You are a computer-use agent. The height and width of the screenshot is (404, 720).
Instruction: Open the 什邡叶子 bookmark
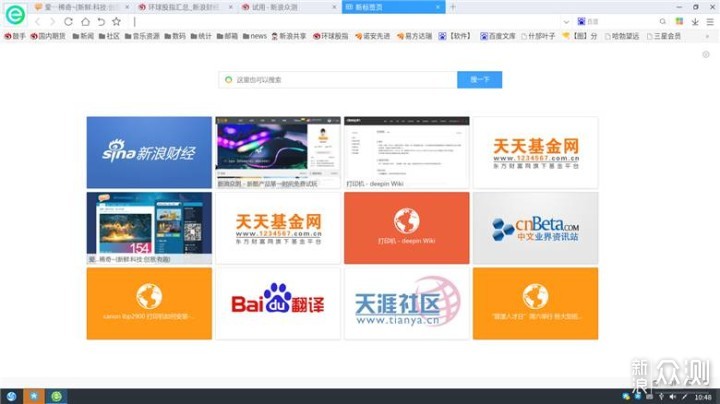coord(538,36)
